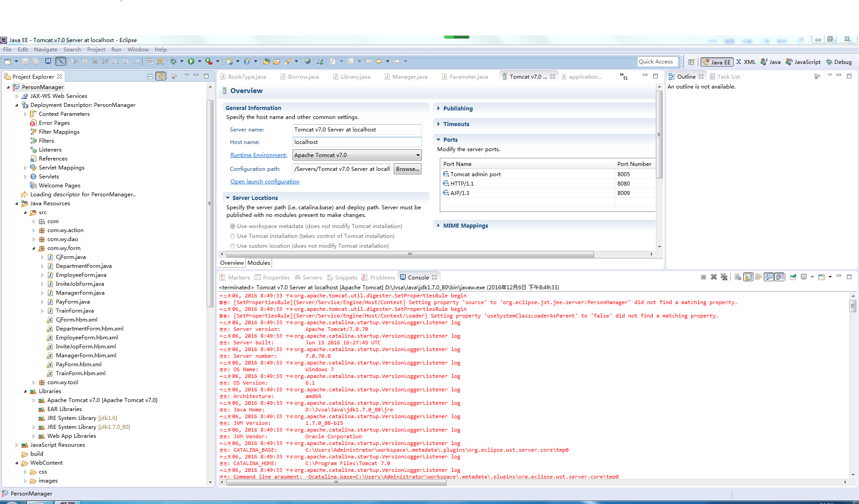Select Use custom location radio button
Image resolution: width=859 pixels, height=504 pixels.
pos(233,246)
